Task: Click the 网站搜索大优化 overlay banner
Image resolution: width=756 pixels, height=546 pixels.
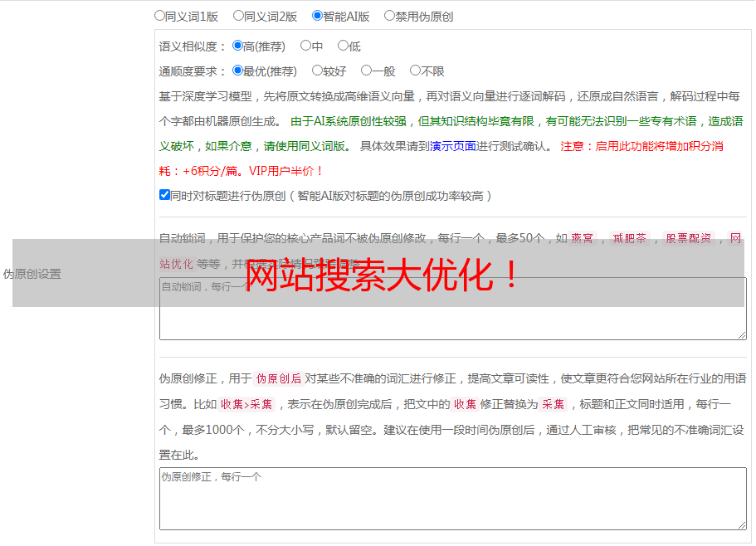Action: pyautogui.click(x=382, y=274)
